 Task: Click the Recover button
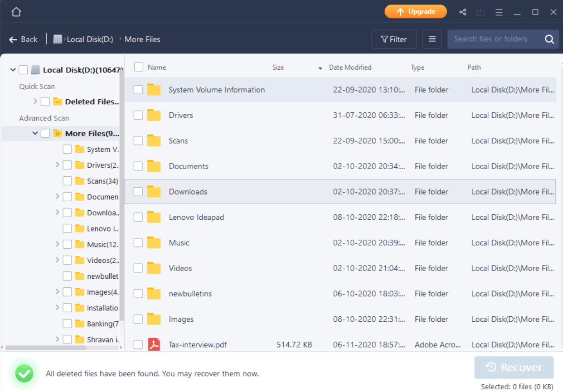click(514, 368)
